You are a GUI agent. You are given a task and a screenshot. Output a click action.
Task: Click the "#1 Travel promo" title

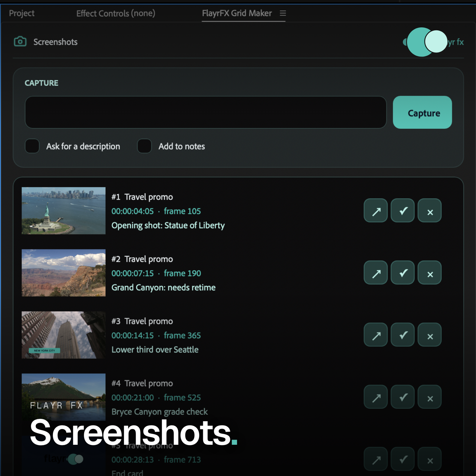click(142, 197)
